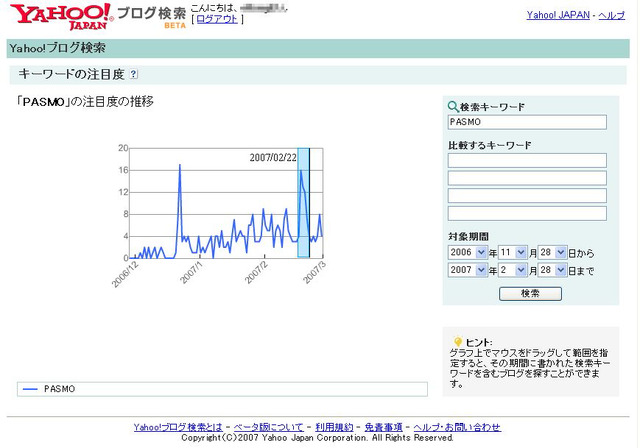Click the 2006/12 axis label
640x448 pixels.
point(125,274)
